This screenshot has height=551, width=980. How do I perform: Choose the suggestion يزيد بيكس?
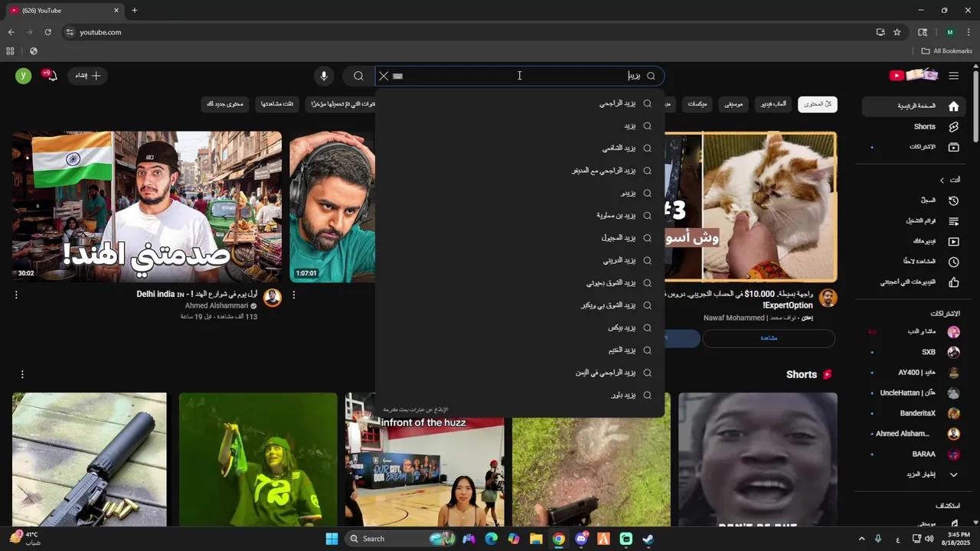pyautogui.click(x=520, y=328)
